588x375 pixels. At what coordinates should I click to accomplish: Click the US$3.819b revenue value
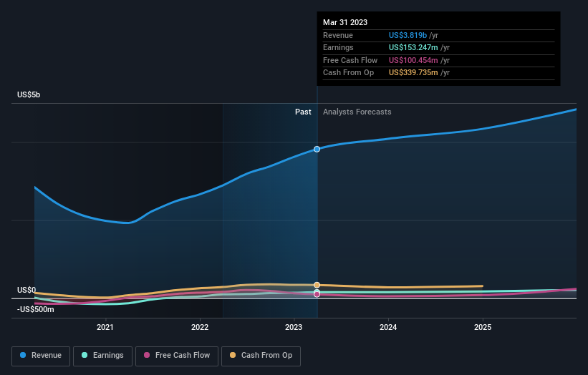(x=408, y=35)
